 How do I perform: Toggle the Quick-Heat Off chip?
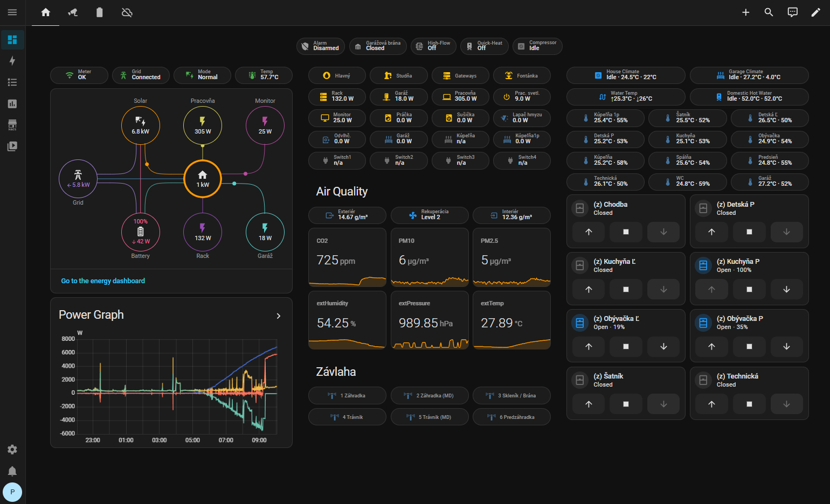pos(485,46)
